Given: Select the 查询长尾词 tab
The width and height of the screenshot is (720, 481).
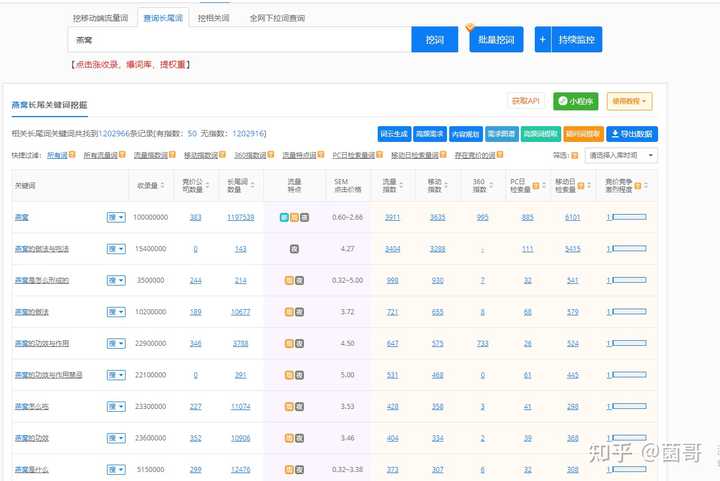Looking at the screenshot, I should [163, 18].
